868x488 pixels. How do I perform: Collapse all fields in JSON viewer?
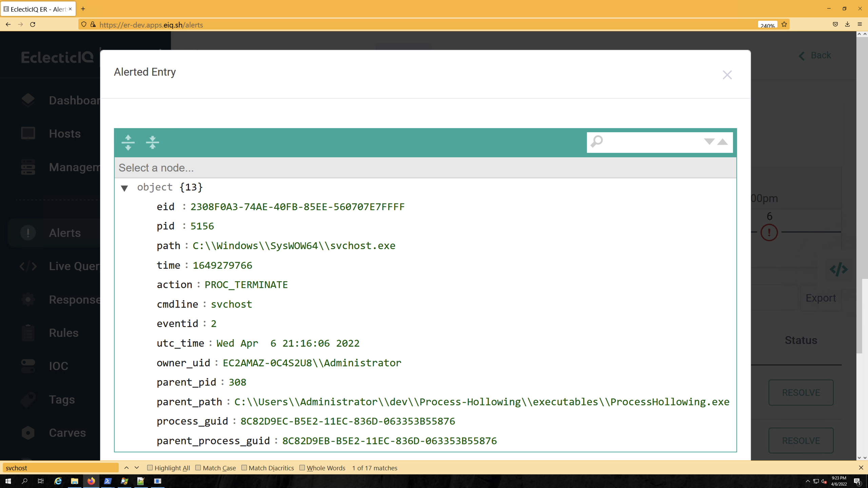[152, 142]
